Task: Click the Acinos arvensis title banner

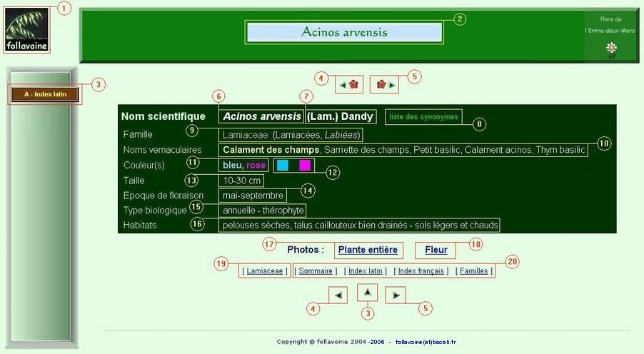Action: [x=344, y=33]
